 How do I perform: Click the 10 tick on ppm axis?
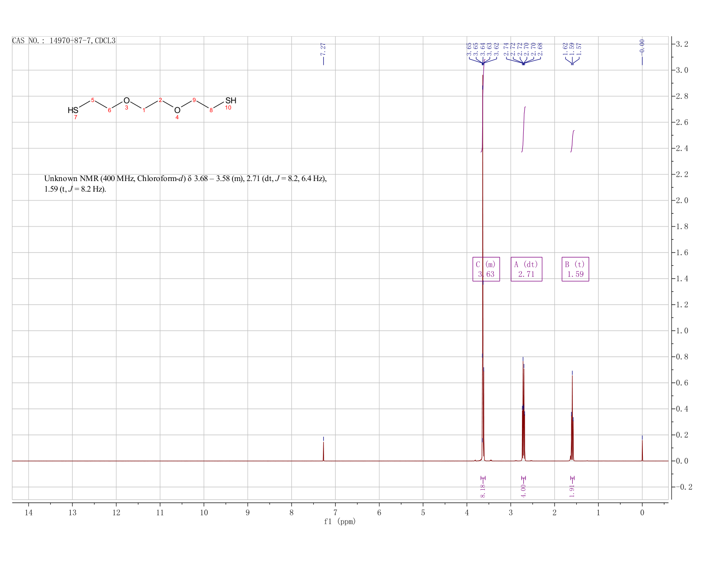[x=204, y=513]
